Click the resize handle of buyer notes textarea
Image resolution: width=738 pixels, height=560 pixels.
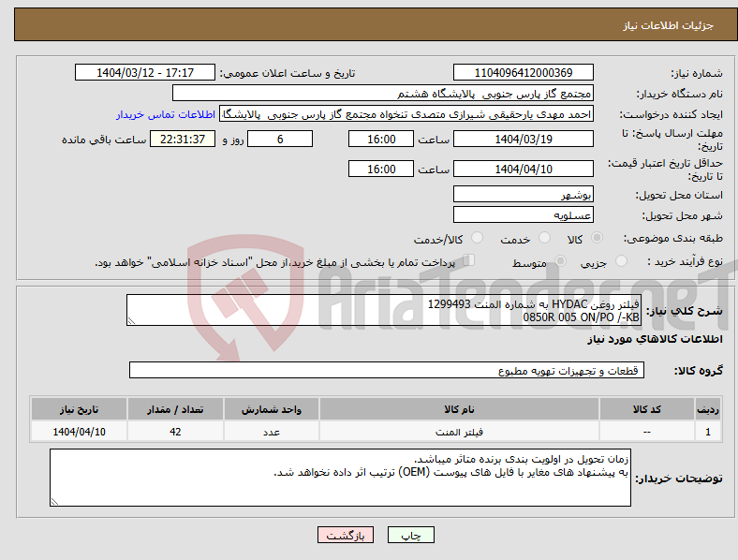[54, 502]
